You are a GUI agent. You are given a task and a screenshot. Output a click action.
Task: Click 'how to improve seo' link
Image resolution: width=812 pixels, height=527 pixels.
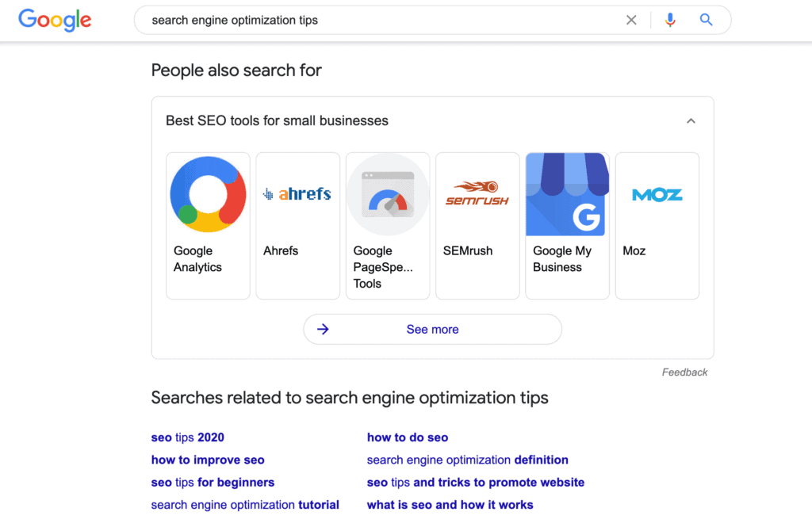pos(208,460)
